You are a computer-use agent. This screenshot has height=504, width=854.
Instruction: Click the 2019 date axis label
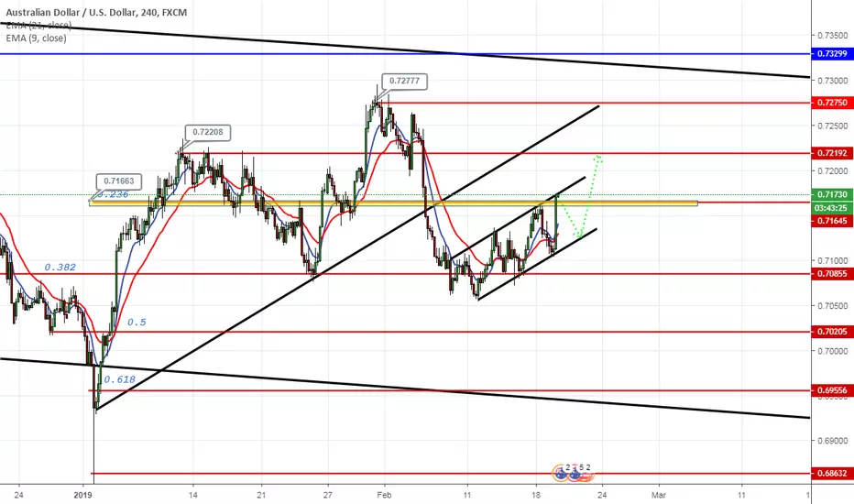coord(82,495)
